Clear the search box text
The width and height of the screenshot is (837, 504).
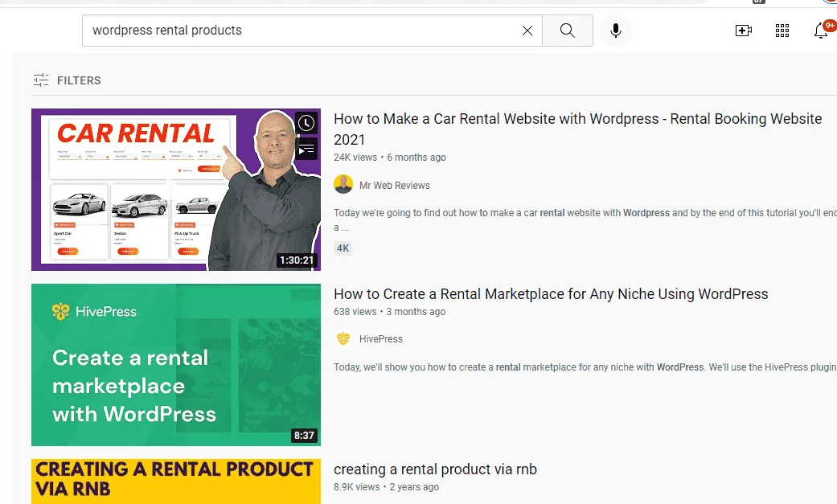click(527, 31)
